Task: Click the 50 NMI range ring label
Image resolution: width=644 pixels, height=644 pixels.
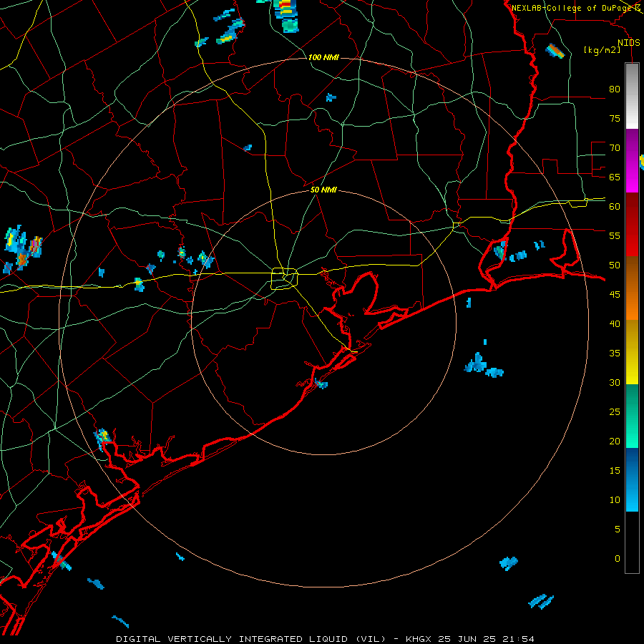Action: click(x=323, y=190)
